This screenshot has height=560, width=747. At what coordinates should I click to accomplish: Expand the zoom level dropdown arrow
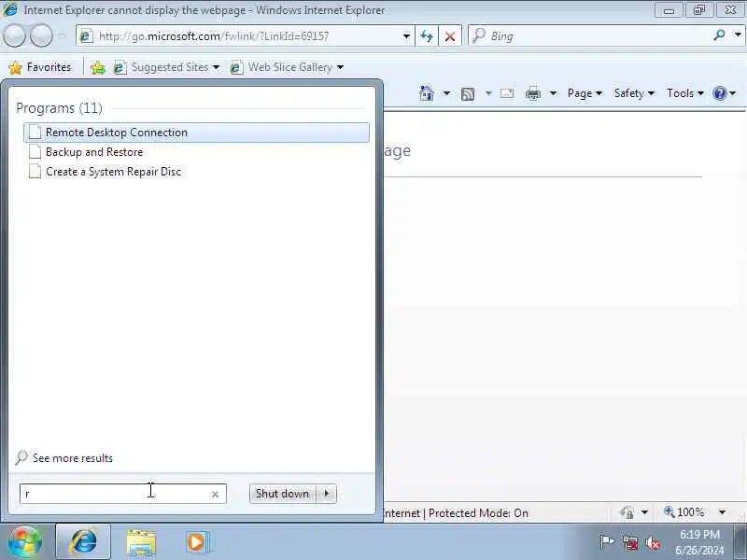(x=723, y=512)
